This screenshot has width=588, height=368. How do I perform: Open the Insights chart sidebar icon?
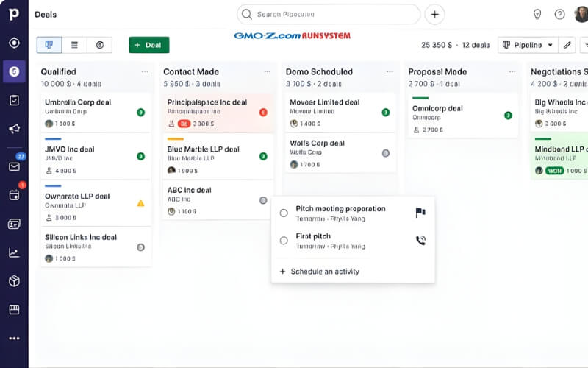tap(14, 252)
